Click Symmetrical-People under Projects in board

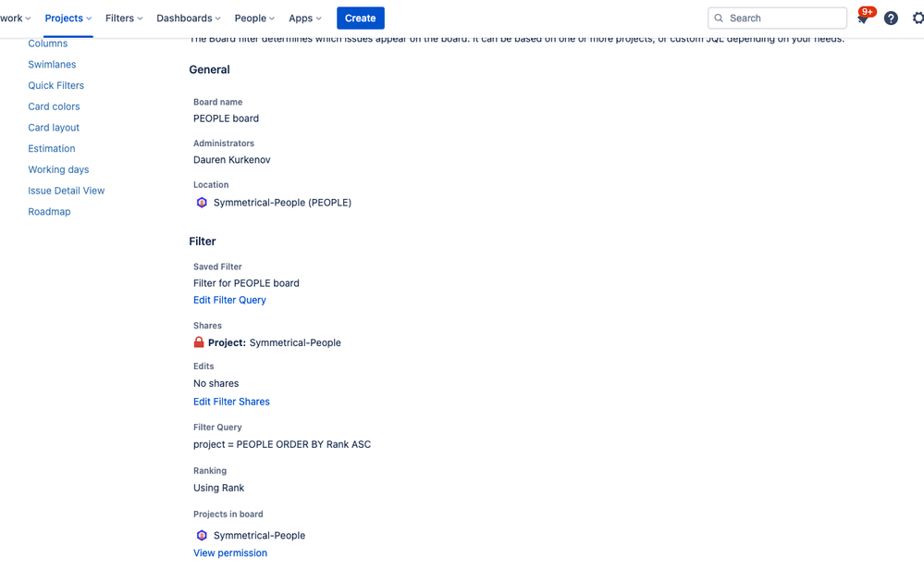[259, 535]
